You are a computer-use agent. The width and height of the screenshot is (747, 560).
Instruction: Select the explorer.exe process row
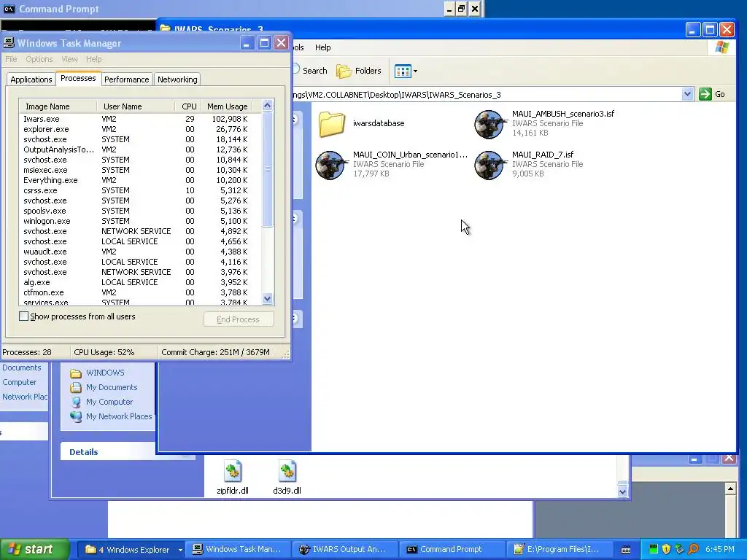point(140,129)
